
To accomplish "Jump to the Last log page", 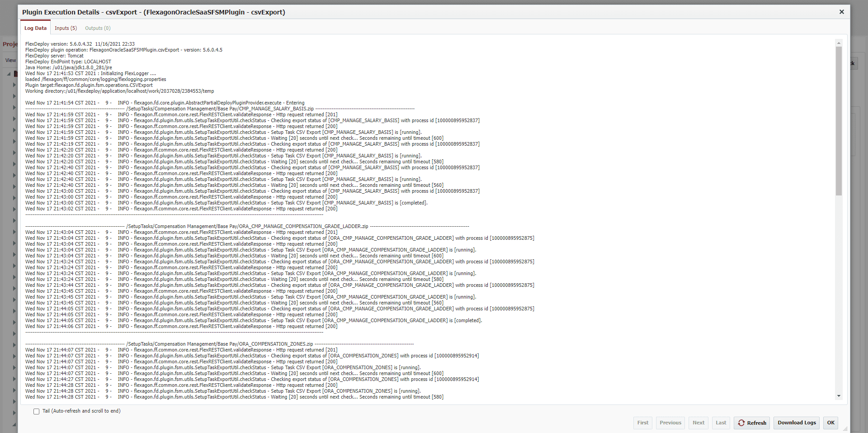I will pyautogui.click(x=721, y=423).
